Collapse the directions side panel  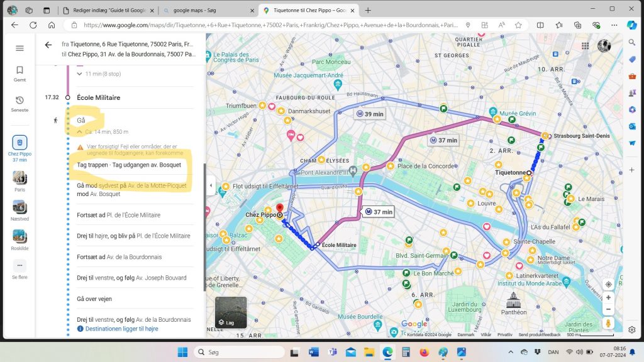pos(210,185)
